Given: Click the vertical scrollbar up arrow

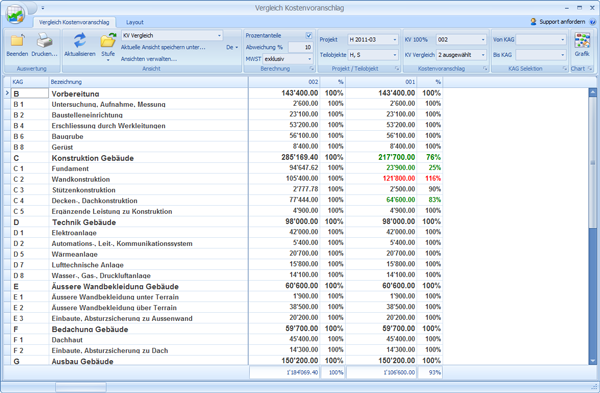Looking at the screenshot, I should click(x=593, y=92).
